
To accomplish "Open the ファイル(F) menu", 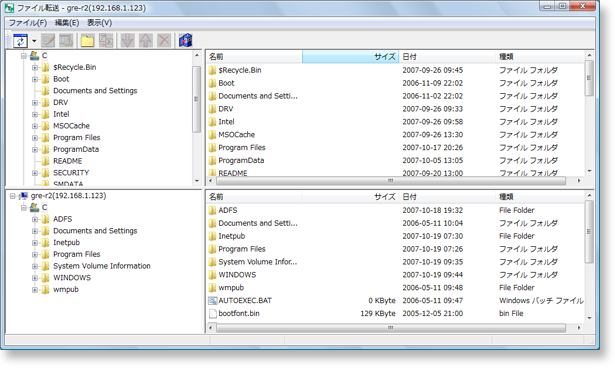I will pos(28,23).
